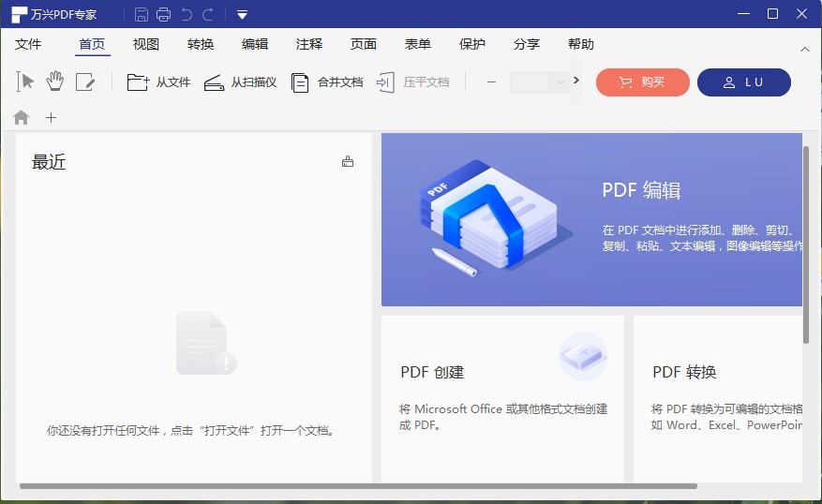The height and width of the screenshot is (504, 822).
Task: Select the edit object tool icon
Action: click(85, 82)
